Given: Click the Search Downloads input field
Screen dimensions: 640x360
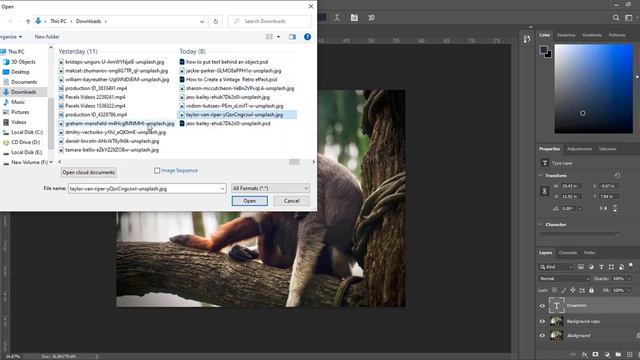Looking at the screenshot, I should point(270,21).
